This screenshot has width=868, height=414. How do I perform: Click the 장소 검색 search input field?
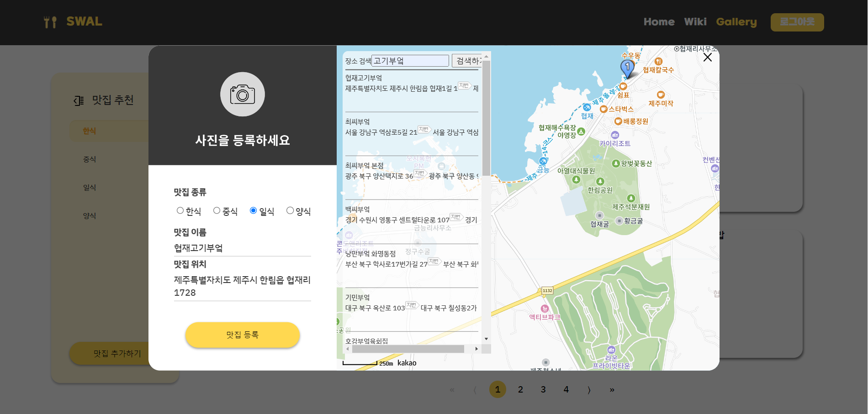point(410,60)
